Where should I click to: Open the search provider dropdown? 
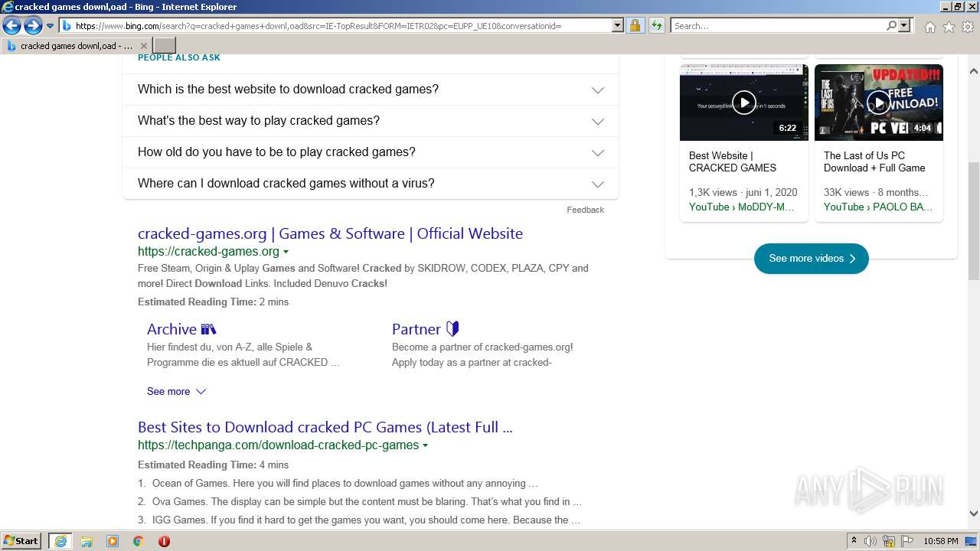click(904, 26)
